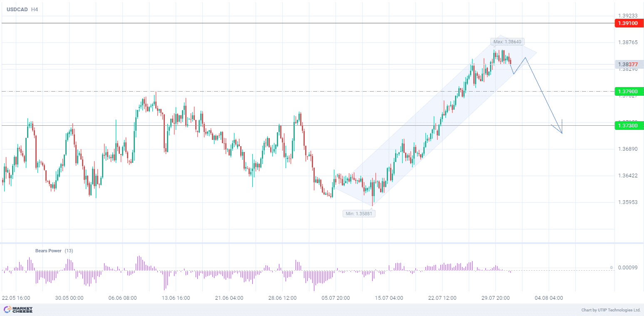Click the red 1.39100 price level tag
The height and width of the screenshot is (316, 644).
pyautogui.click(x=629, y=23)
